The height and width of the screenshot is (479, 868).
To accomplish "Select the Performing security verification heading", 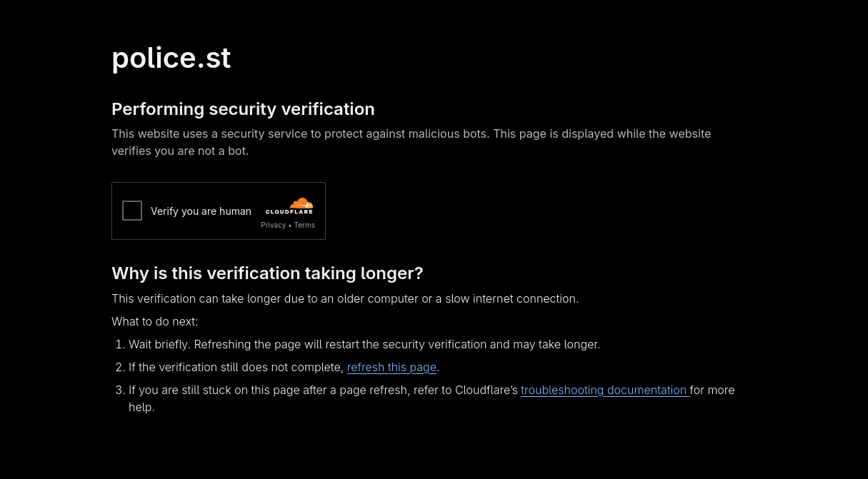I will tap(243, 109).
